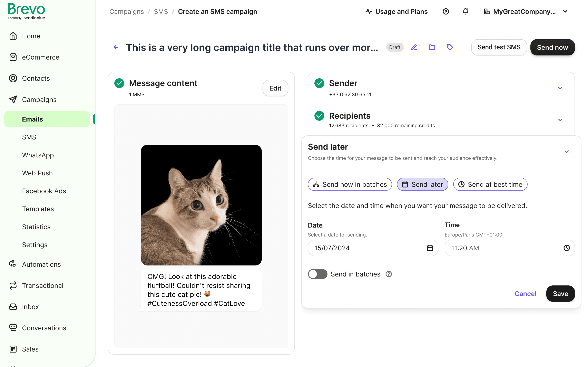The width and height of the screenshot is (588, 367).
Task: Select the Send later option
Action: (x=422, y=185)
